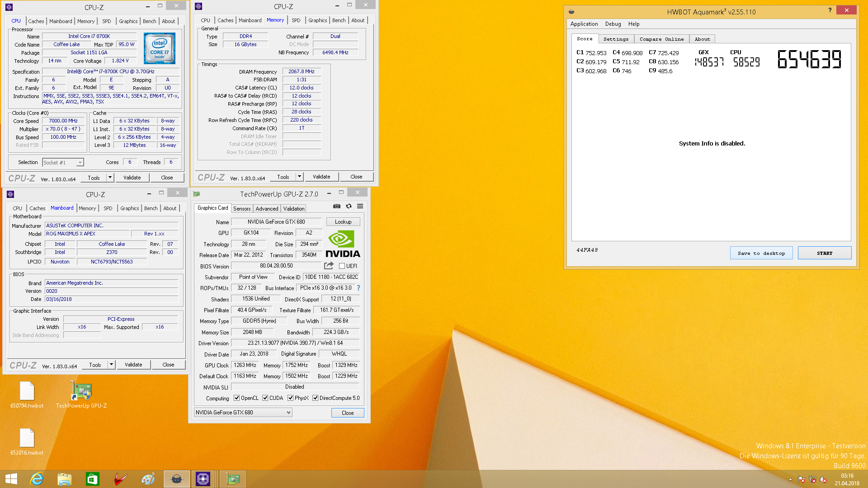Open Caches tab in the CPU tab window
The height and width of the screenshot is (488, 868).
click(x=36, y=21)
